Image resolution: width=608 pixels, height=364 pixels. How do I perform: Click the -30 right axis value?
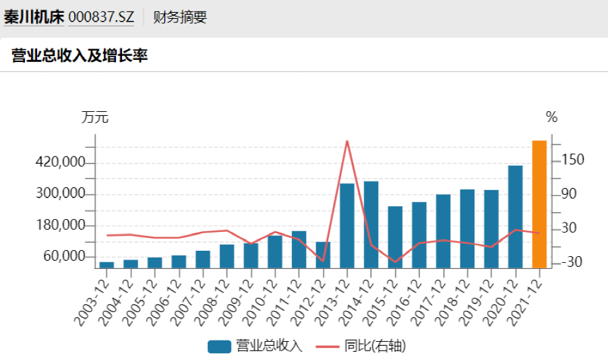tap(572, 262)
